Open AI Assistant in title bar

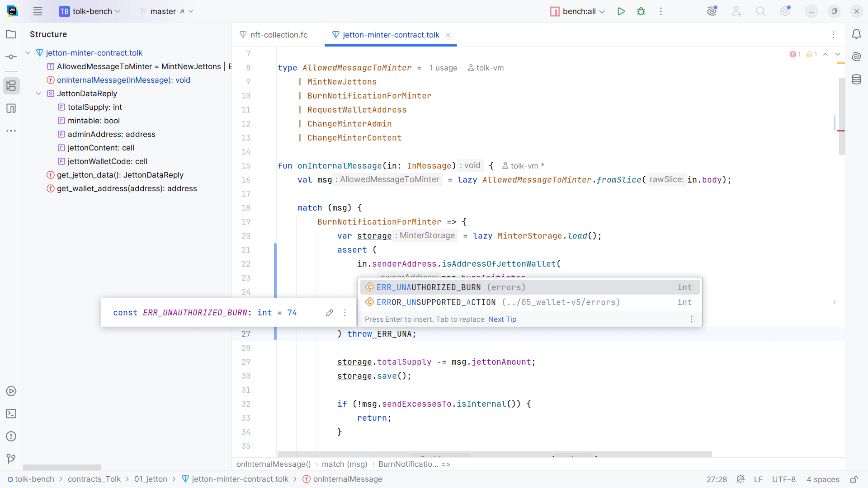click(712, 11)
